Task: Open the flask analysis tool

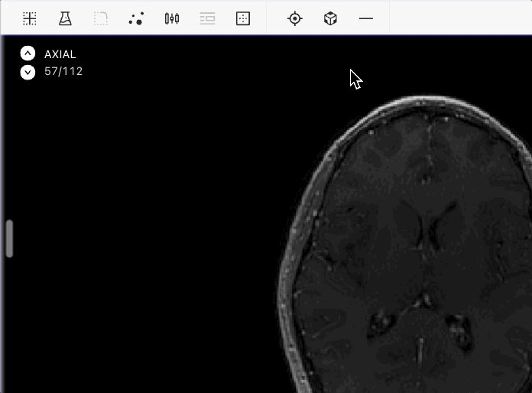Action: [x=65, y=18]
